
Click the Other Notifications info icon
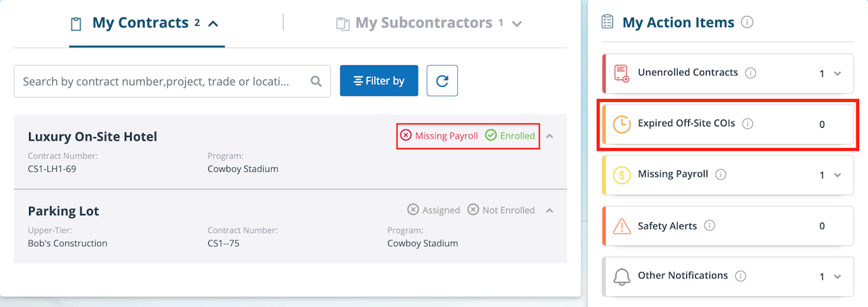coord(741,276)
